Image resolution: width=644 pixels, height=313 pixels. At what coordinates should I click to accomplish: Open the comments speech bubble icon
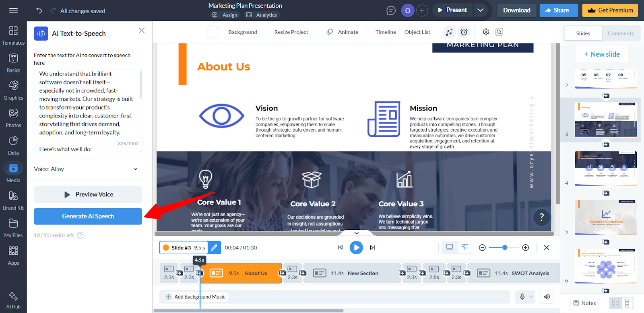391,10
